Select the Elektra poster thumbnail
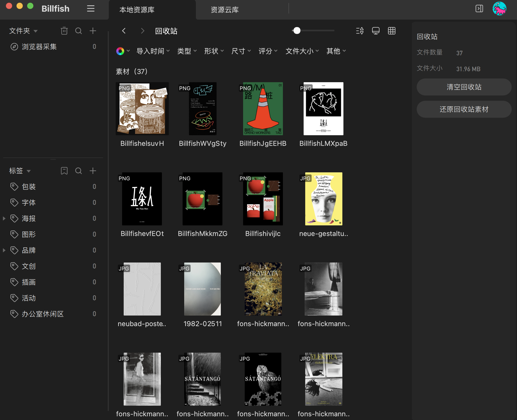This screenshot has height=420, width=517. pos(324,379)
